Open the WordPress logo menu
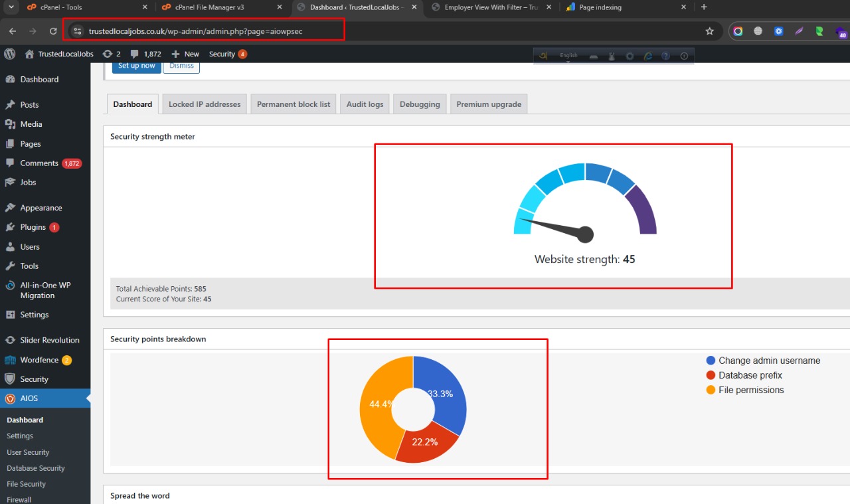The width and height of the screenshot is (850, 504). click(x=10, y=54)
